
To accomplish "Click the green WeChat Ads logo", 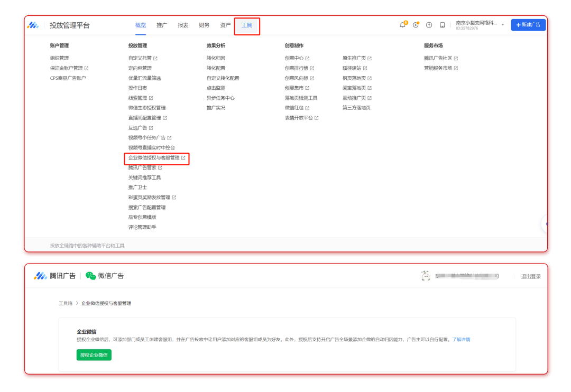I will (x=91, y=276).
